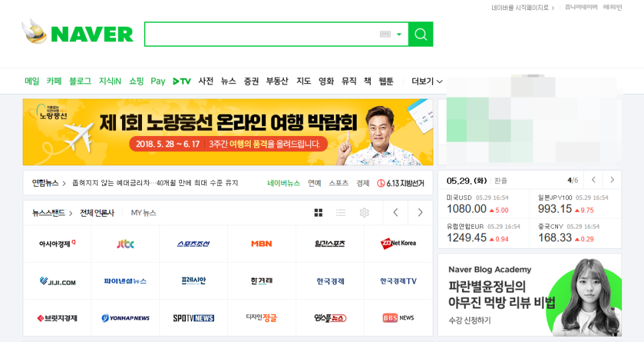The height and width of the screenshot is (342, 644).
Task: Open 한겨레 press logo
Action: pos(261,281)
